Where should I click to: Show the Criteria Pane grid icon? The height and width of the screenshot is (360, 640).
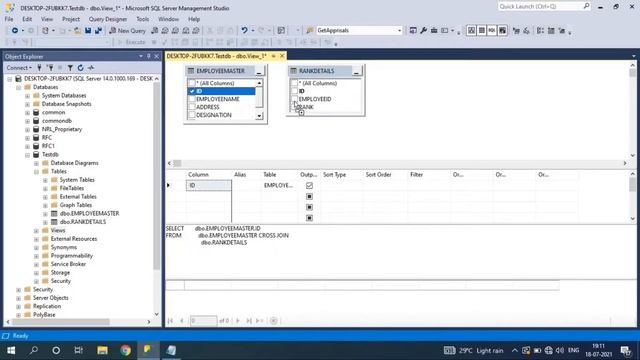pyautogui.click(x=482, y=31)
